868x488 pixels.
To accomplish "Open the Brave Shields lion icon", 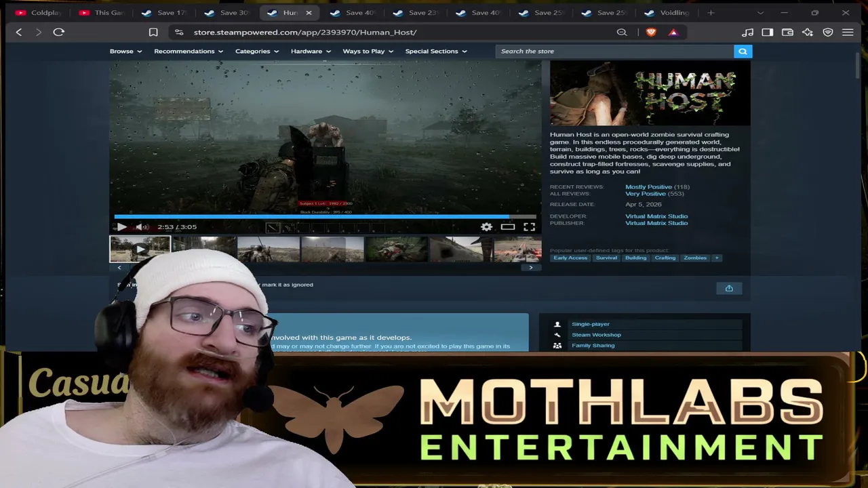I will click(x=651, y=32).
